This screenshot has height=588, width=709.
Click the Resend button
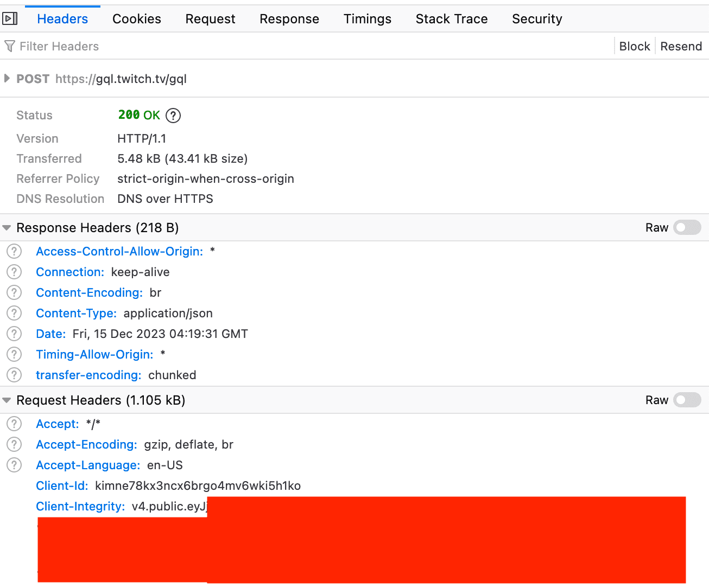[x=681, y=47]
